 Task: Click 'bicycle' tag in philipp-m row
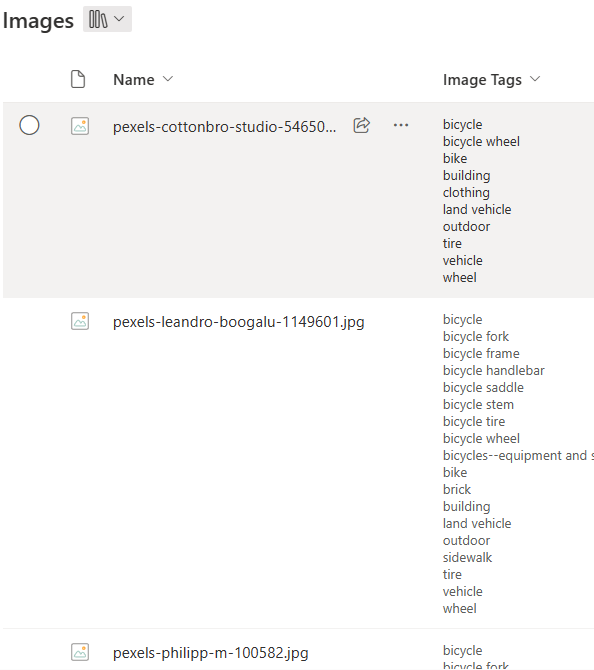click(462, 651)
